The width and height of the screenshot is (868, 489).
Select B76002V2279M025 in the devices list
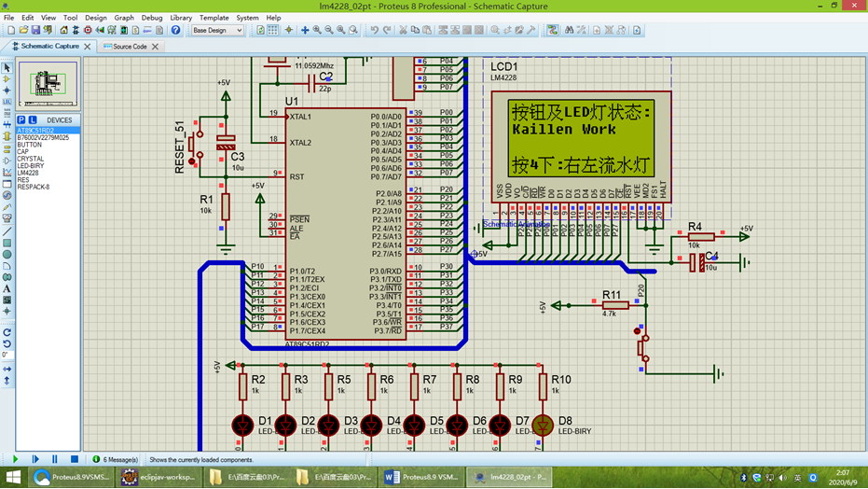(x=48, y=137)
